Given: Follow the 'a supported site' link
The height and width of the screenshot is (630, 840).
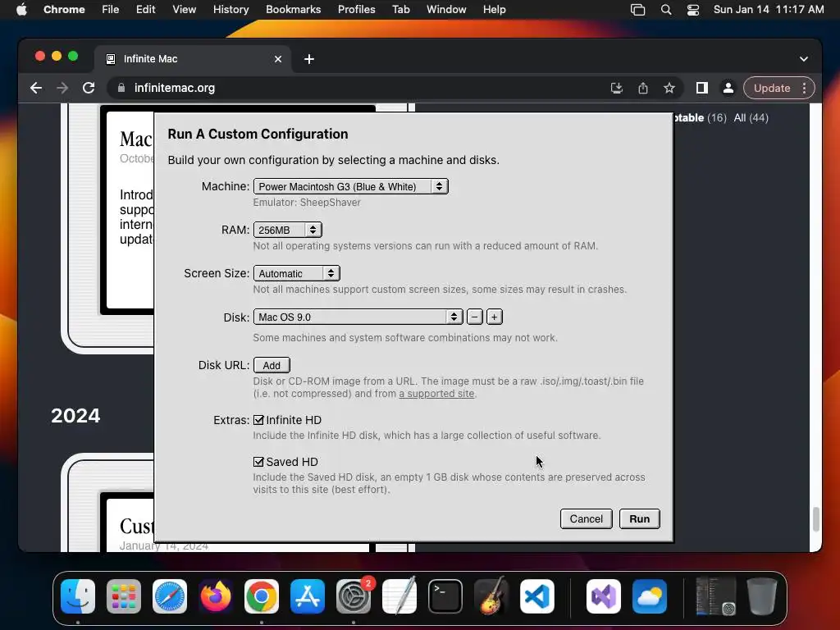Looking at the screenshot, I should [x=436, y=393].
